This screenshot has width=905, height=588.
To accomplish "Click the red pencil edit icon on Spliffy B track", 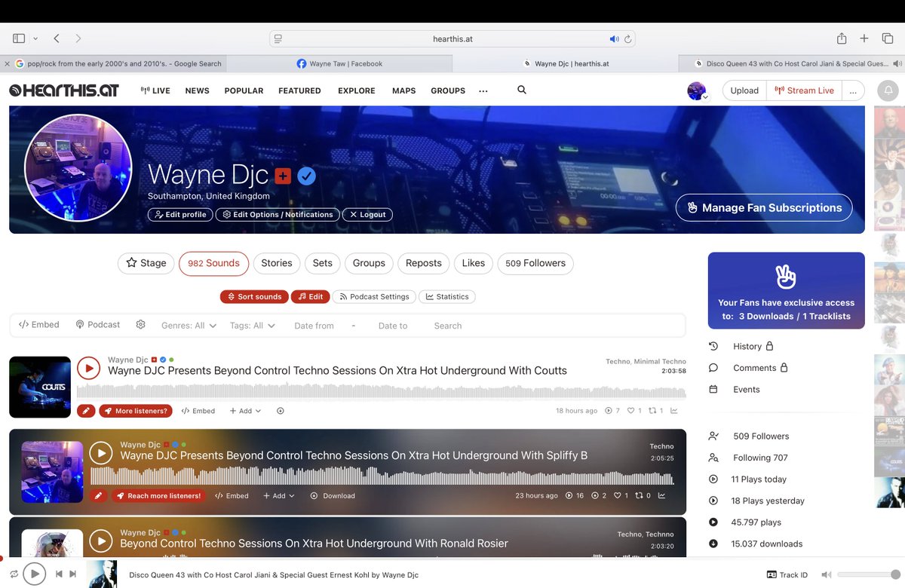I will [x=98, y=496].
